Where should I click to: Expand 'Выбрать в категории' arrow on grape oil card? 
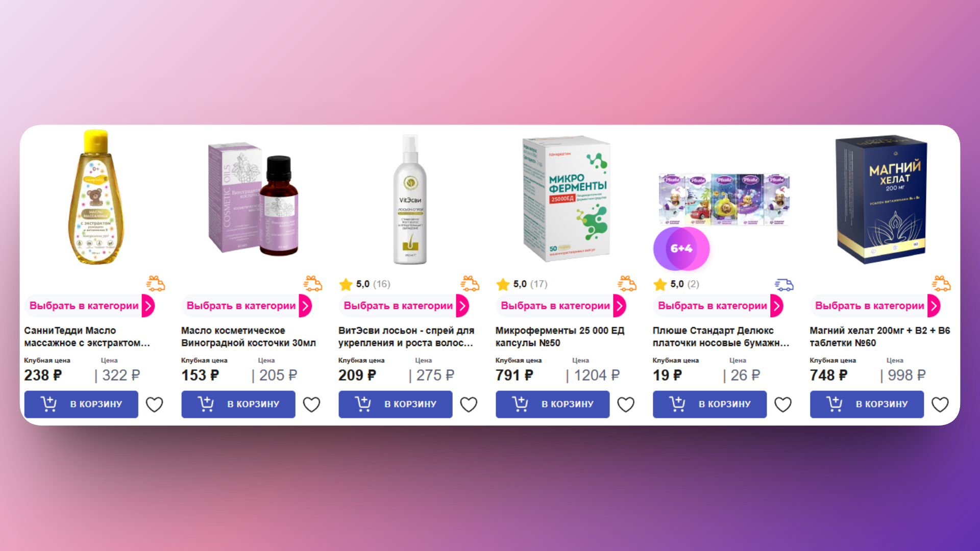pyautogui.click(x=305, y=306)
